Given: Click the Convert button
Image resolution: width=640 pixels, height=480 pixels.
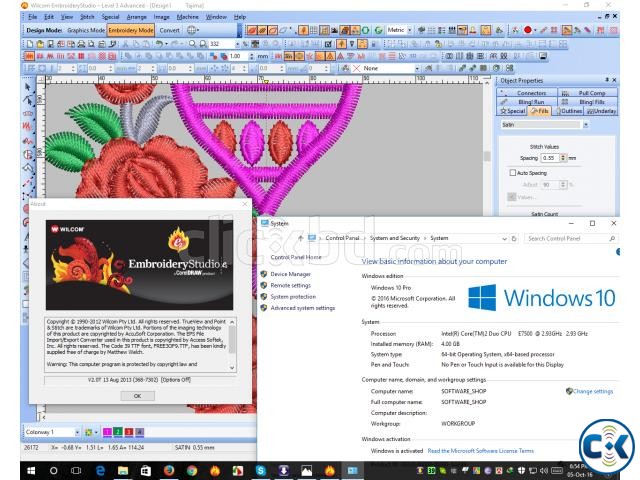Looking at the screenshot, I should click(169, 30).
